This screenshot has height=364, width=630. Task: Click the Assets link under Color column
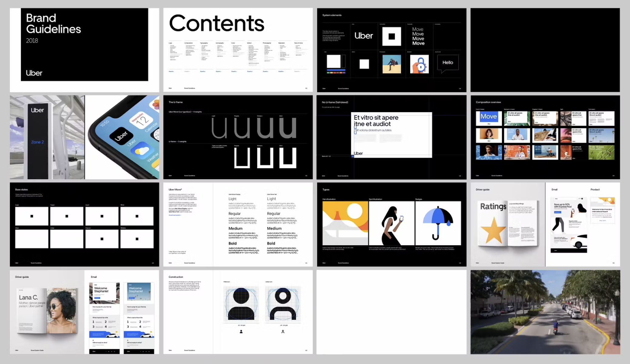pos(234,71)
